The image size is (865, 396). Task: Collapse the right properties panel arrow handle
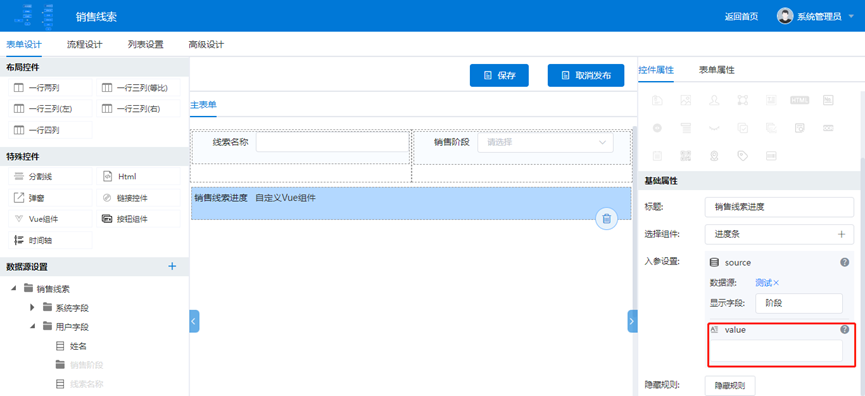632,321
